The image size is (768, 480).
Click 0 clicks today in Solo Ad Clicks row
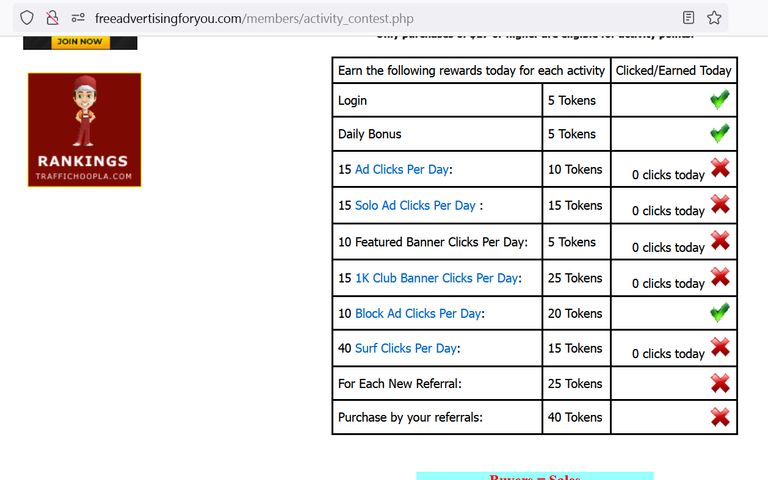(x=668, y=211)
